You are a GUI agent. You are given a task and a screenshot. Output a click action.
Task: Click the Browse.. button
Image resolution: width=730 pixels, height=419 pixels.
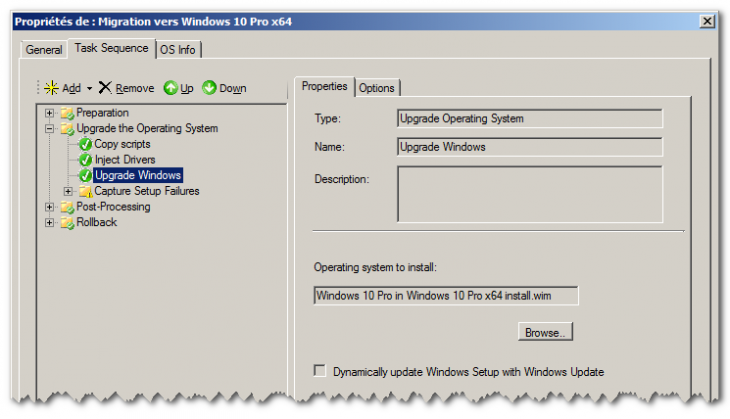545,332
